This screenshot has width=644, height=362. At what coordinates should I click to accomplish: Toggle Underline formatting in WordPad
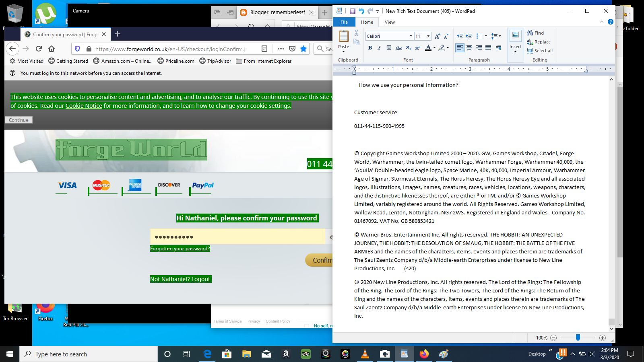pos(389,48)
